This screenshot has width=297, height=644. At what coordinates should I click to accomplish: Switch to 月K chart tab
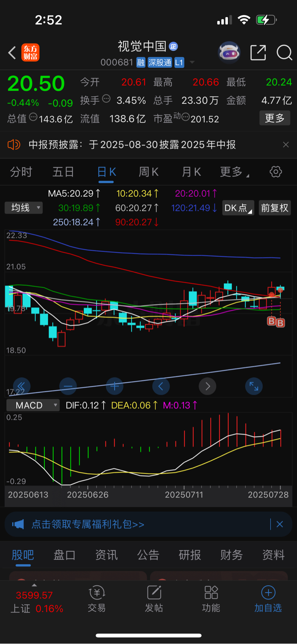(x=191, y=172)
